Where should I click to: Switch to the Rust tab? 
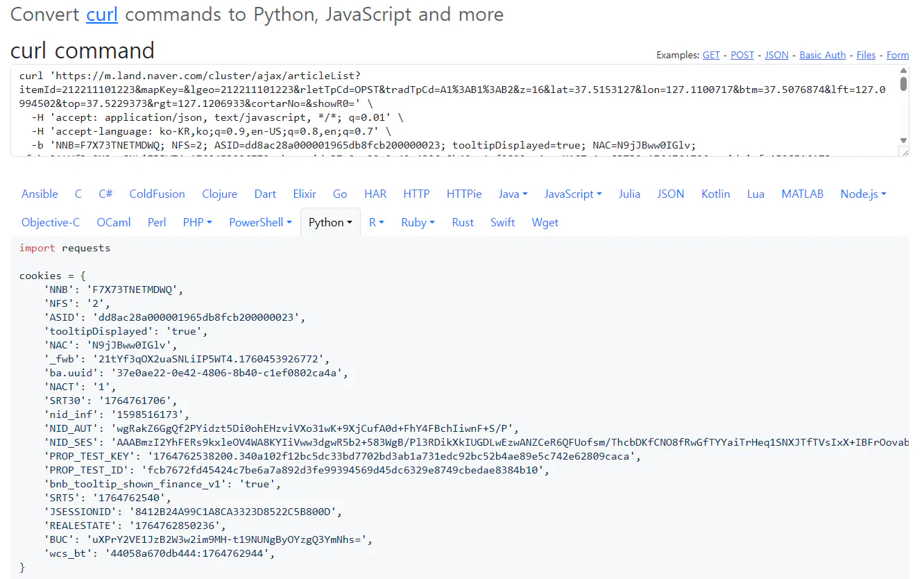click(x=463, y=222)
